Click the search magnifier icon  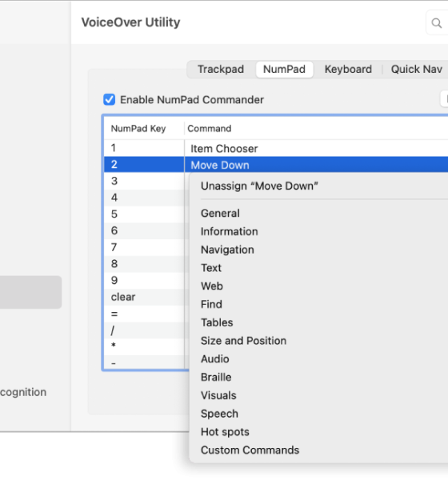[x=436, y=23]
